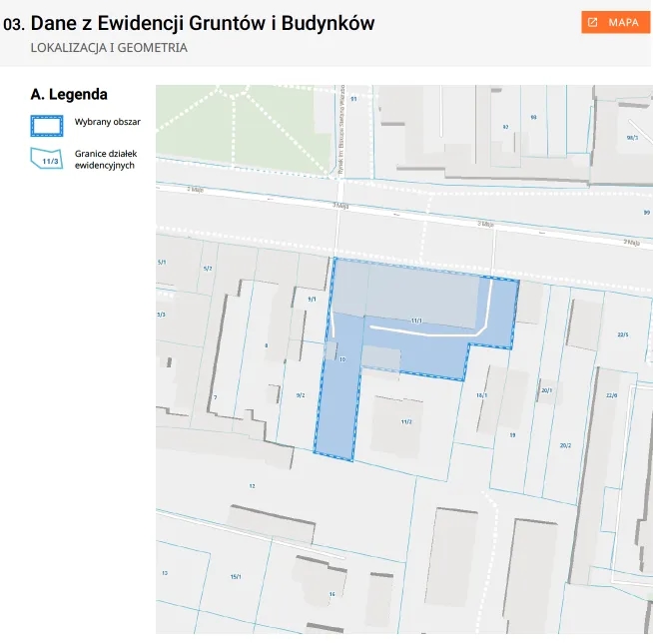This screenshot has height=644, width=653.
Task: Click parcel 15/1 on the map
Action: [x=236, y=576]
